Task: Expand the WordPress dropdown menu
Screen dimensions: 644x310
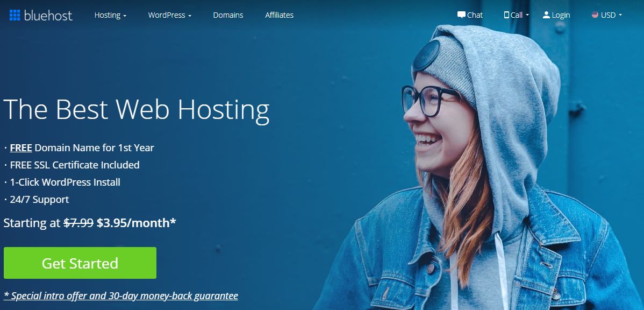Action: click(170, 15)
